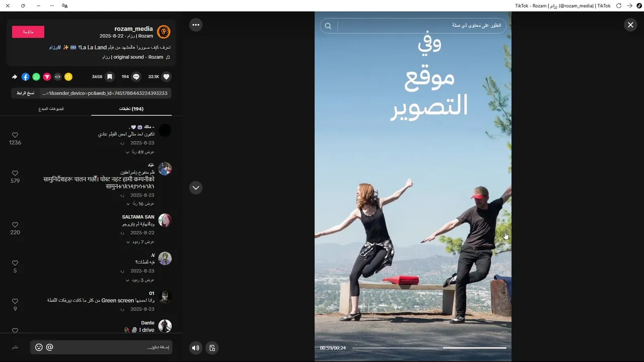
Task: Expand the 49 replies thread
Action: point(140,152)
